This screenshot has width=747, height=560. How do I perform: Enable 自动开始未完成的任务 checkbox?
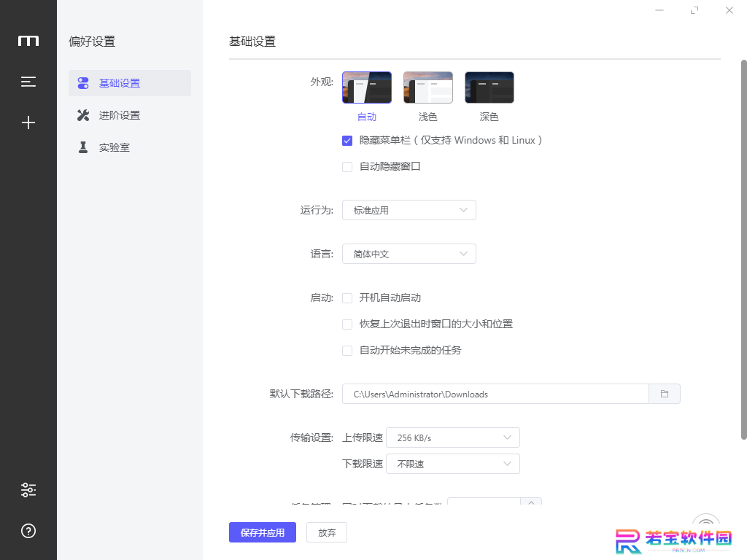point(347,351)
